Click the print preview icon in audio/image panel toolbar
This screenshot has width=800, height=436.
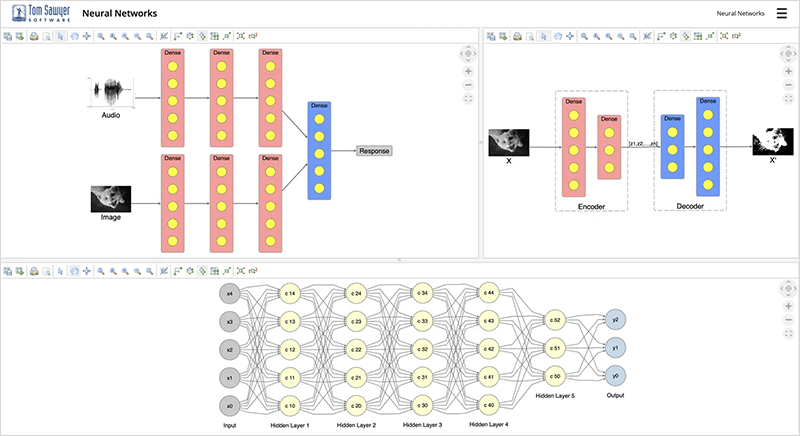click(x=46, y=36)
